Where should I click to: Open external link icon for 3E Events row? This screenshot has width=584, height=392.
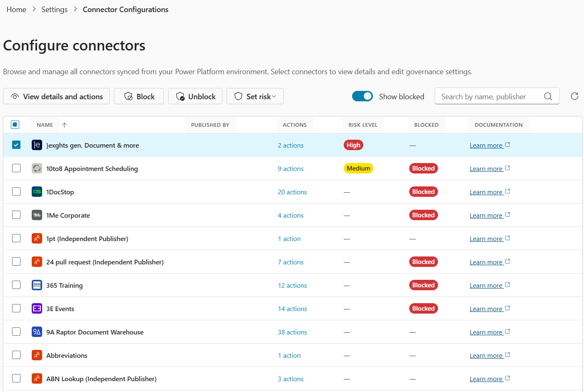tap(508, 308)
